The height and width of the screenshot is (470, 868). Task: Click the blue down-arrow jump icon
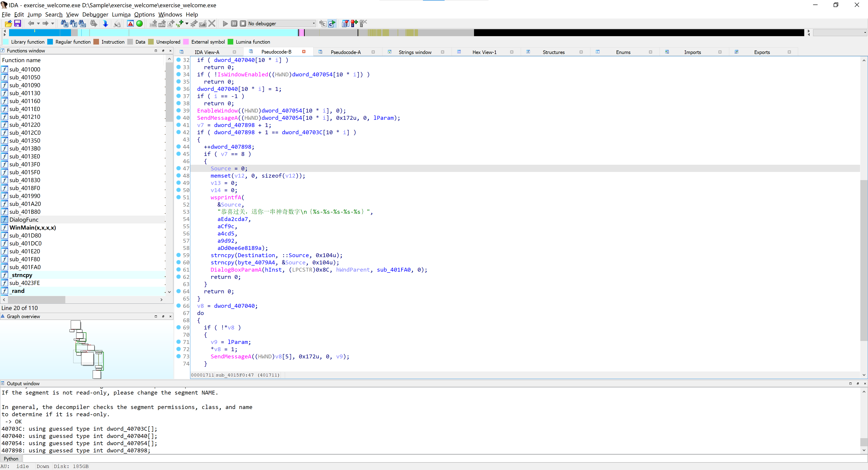pos(106,23)
